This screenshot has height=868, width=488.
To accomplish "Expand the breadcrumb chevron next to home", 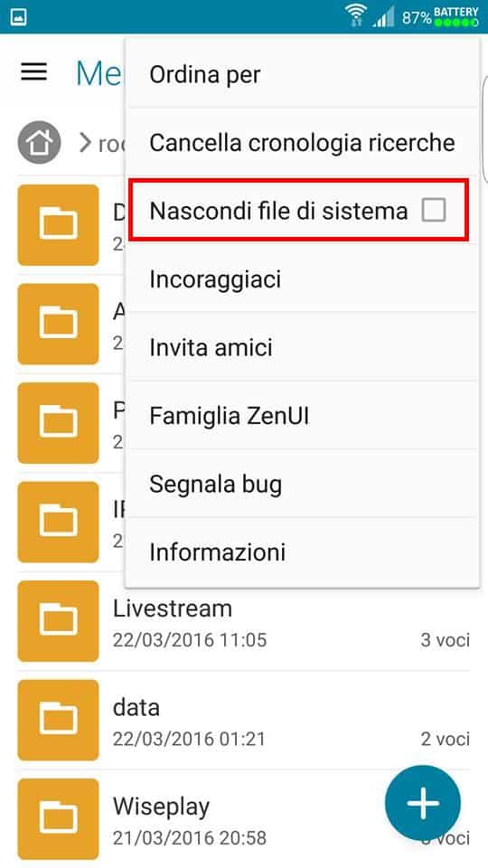I will point(85,143).
